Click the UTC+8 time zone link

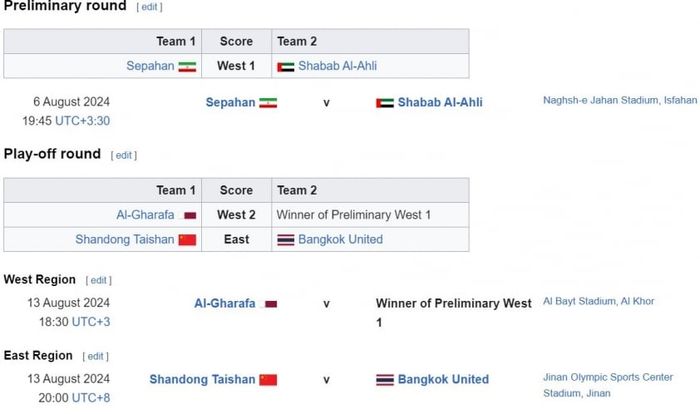click(x=91, y=398)
